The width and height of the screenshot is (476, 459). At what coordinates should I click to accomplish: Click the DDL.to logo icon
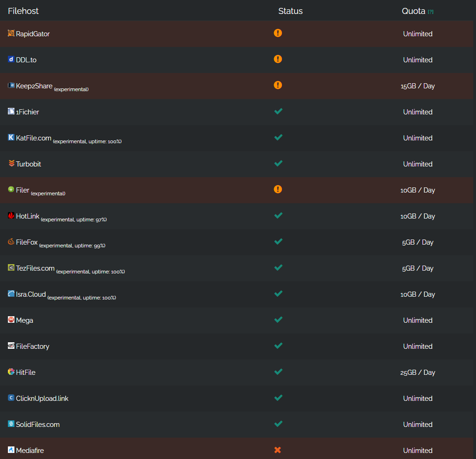click(x=11, y=59)
